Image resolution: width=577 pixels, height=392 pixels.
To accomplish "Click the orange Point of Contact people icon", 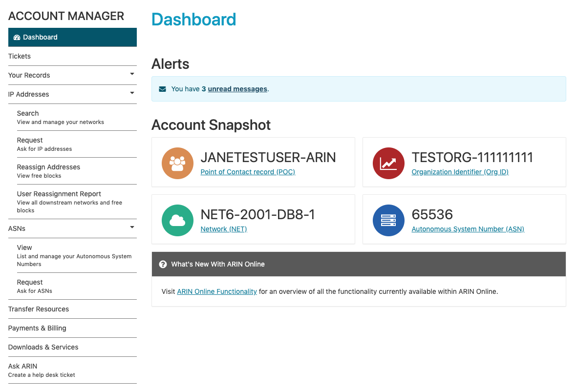I will 177,163.
